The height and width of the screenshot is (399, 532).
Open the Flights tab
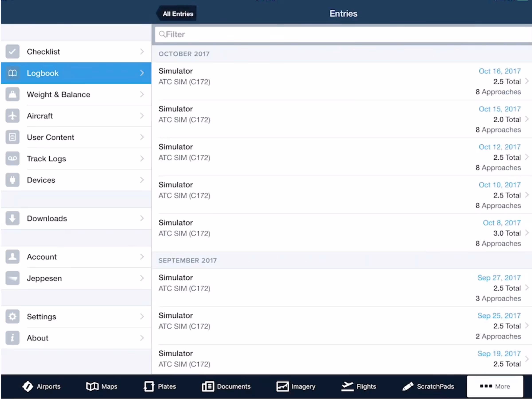(x=359, y=386)
